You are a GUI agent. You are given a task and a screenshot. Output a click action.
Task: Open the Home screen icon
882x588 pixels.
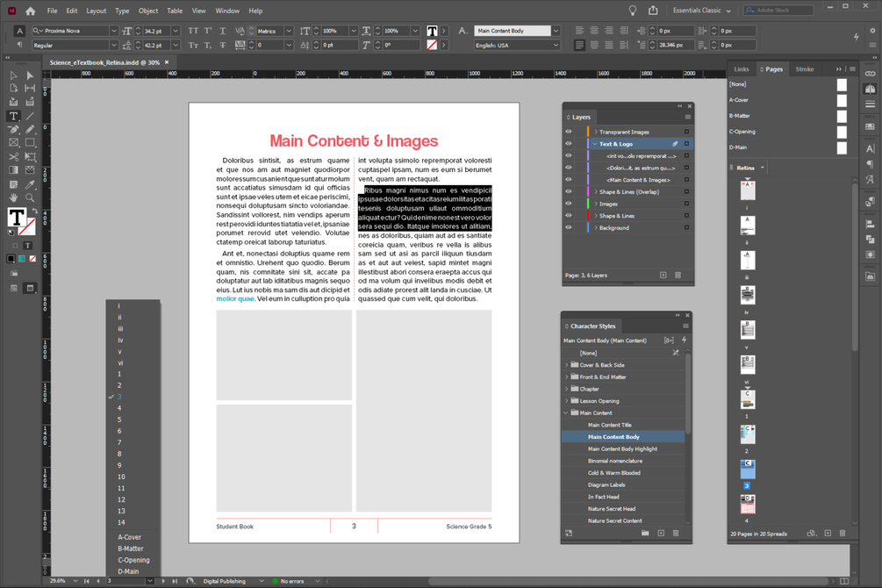coord(31,11)
